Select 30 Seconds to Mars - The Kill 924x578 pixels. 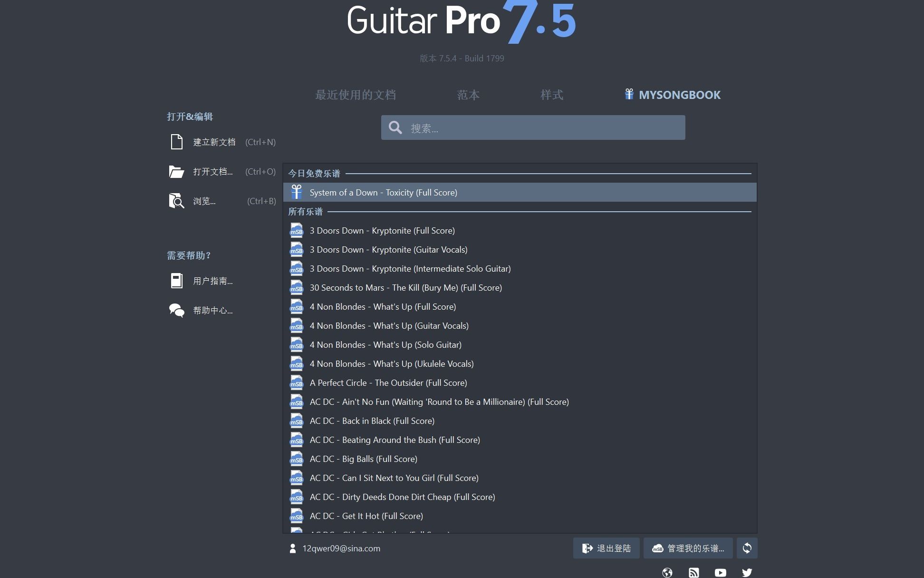point(520,287)
